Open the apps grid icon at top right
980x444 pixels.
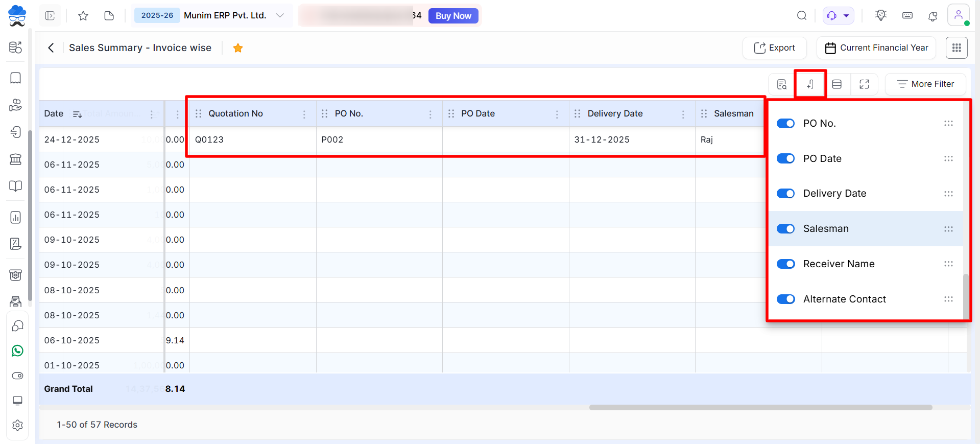957,48
